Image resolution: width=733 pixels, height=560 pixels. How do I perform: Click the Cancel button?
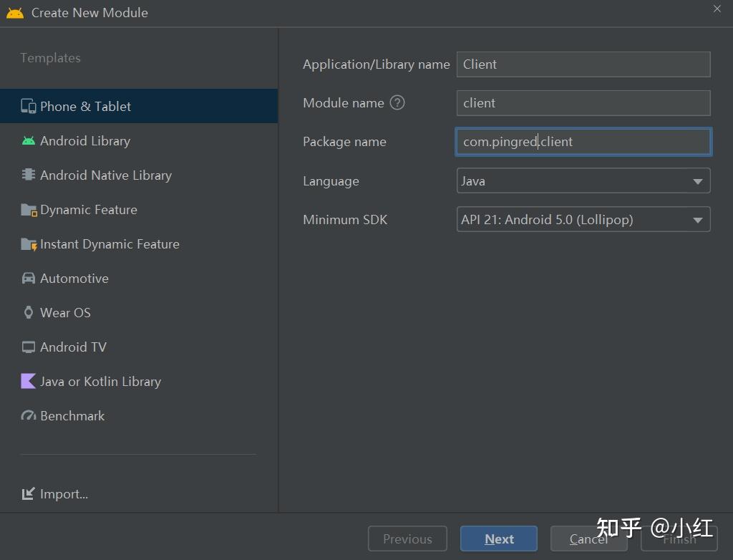(588, 539)
